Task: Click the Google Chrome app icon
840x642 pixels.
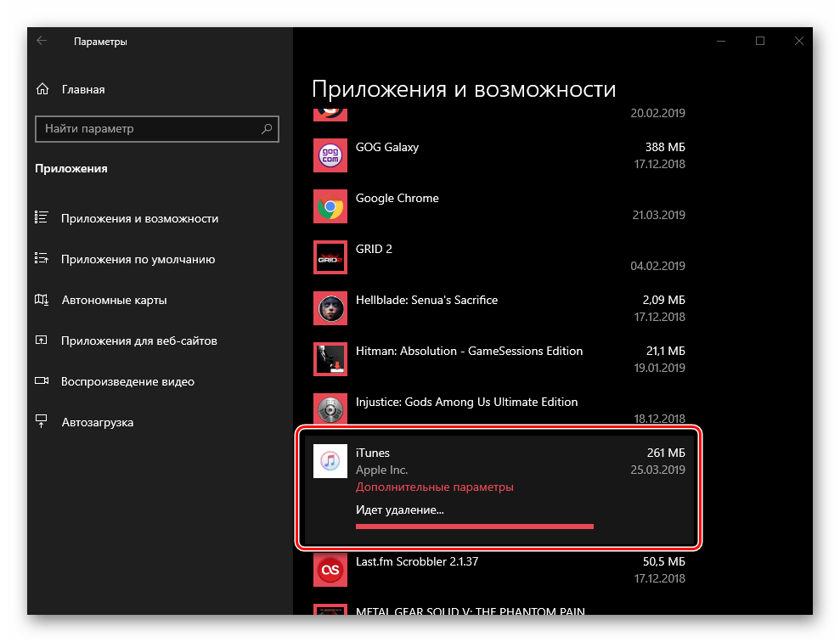Action: click(330, 206)
